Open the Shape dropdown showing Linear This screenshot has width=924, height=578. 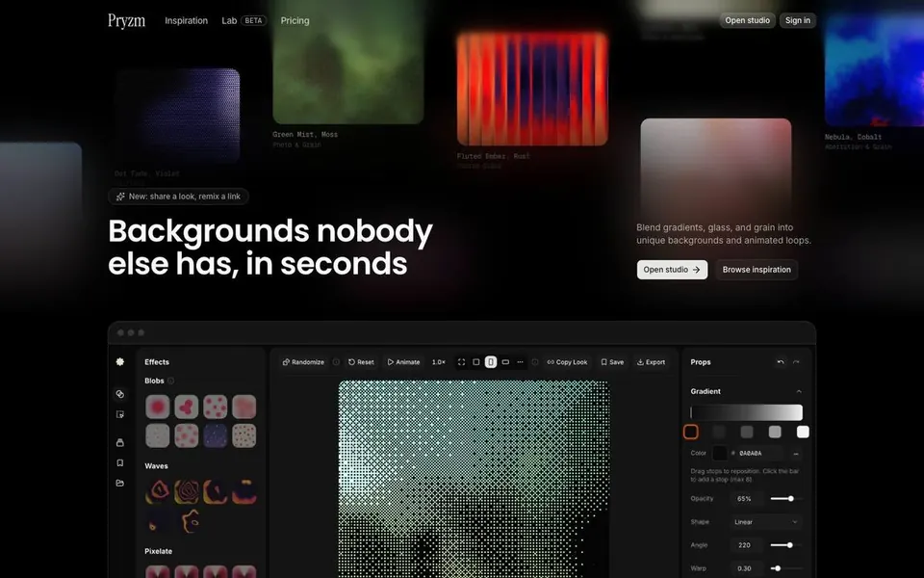point(766,522)
